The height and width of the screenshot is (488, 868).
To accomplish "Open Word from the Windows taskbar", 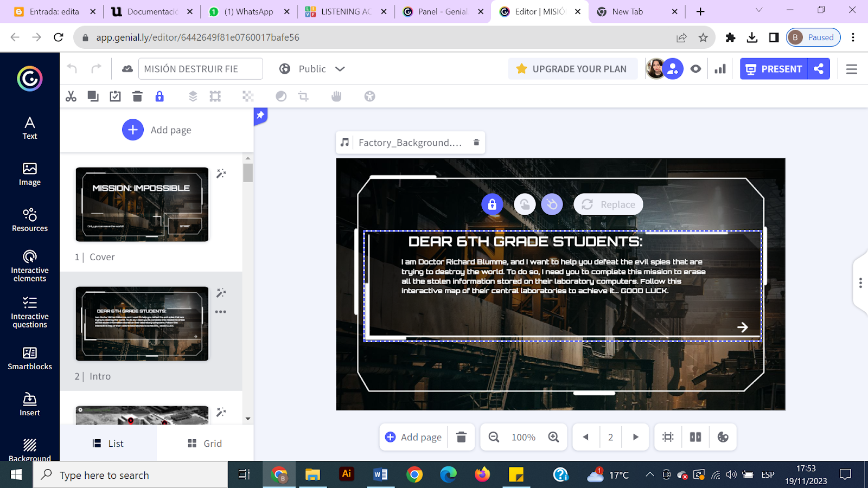I will click(380, 475).
